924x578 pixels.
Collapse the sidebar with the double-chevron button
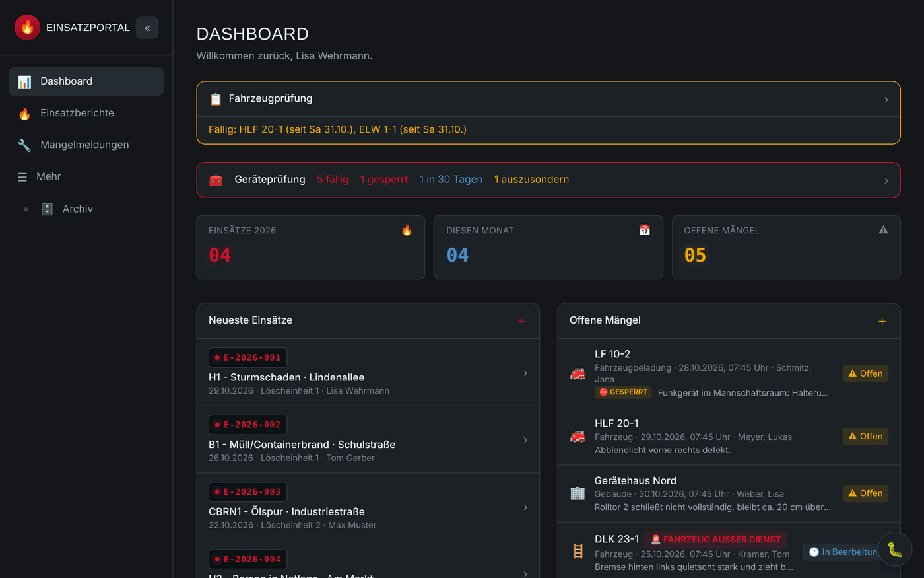tap(147, 28)
